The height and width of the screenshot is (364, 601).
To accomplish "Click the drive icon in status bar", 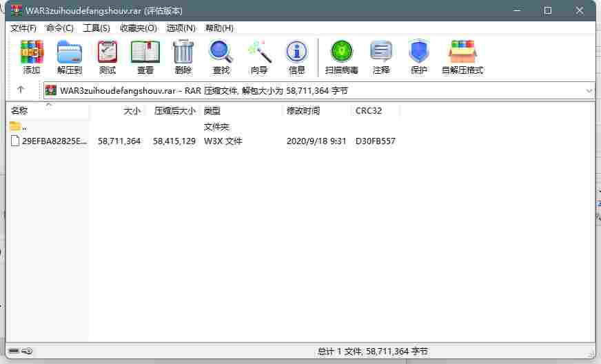I will tap(14, 351).
